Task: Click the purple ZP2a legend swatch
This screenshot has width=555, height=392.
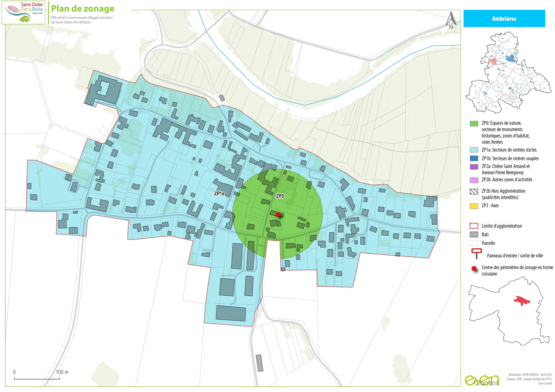Action: [x=474, y=167]
